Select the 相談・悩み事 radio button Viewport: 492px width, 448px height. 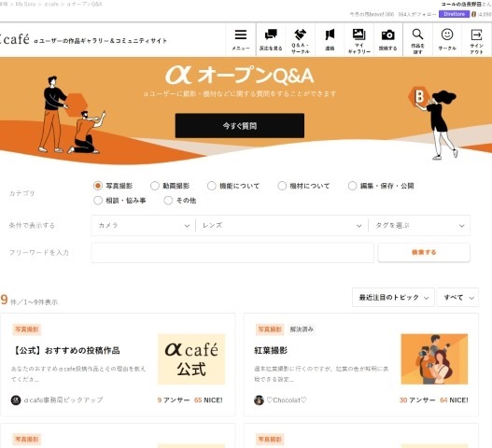click(98, 200)
